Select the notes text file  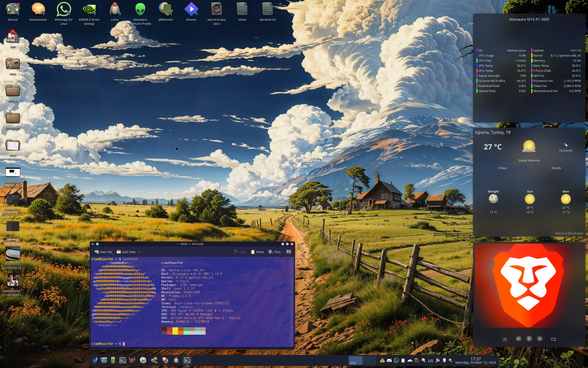coord(242,12)
